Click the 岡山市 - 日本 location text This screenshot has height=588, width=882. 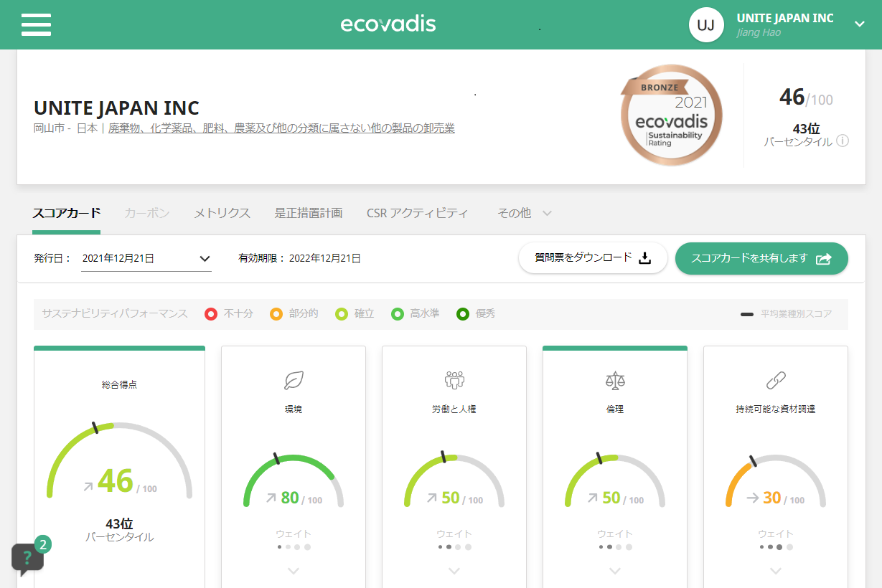65,128
